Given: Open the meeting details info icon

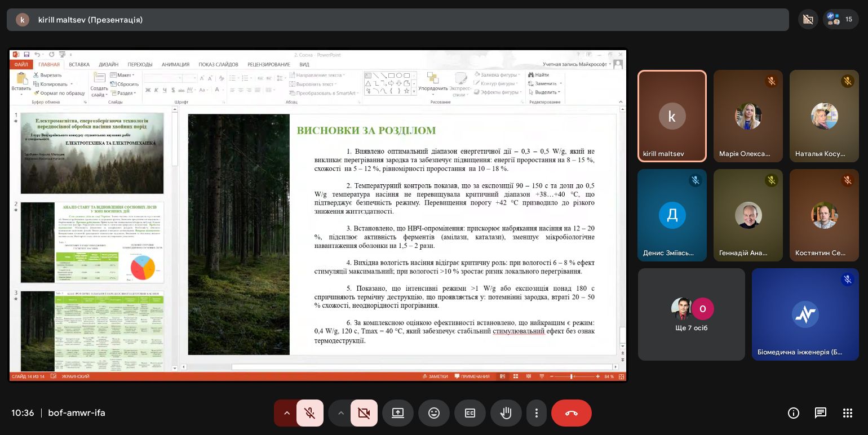Looking at the screenshot, I should tap(793, 413).
